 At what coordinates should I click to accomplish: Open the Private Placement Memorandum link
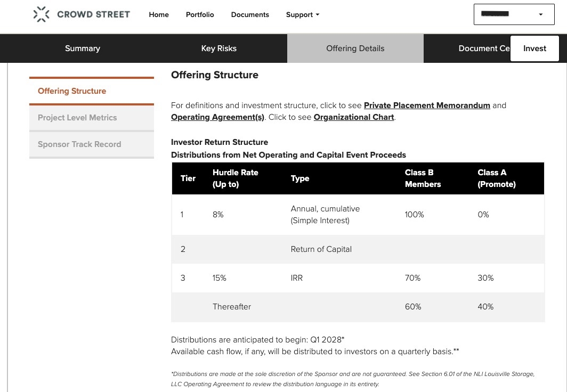coord(427,105)
